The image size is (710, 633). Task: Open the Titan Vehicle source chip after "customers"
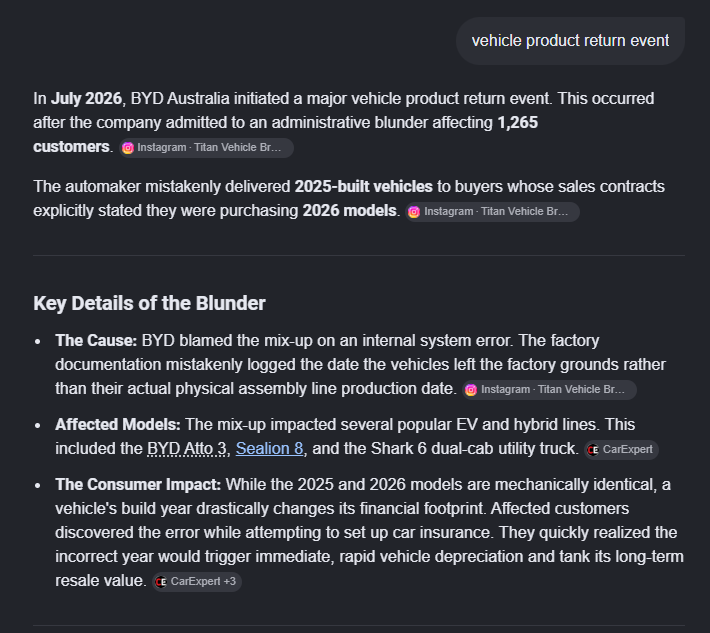(x=206, y=148)
